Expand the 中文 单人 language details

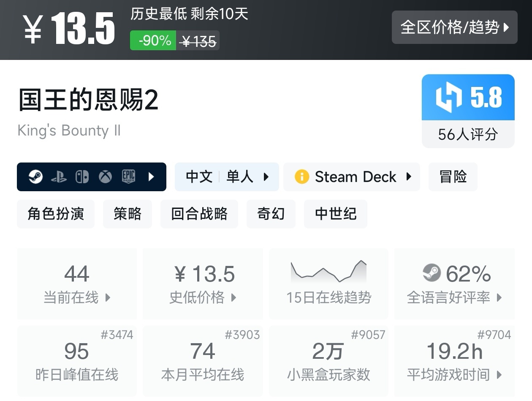[227, 177]
